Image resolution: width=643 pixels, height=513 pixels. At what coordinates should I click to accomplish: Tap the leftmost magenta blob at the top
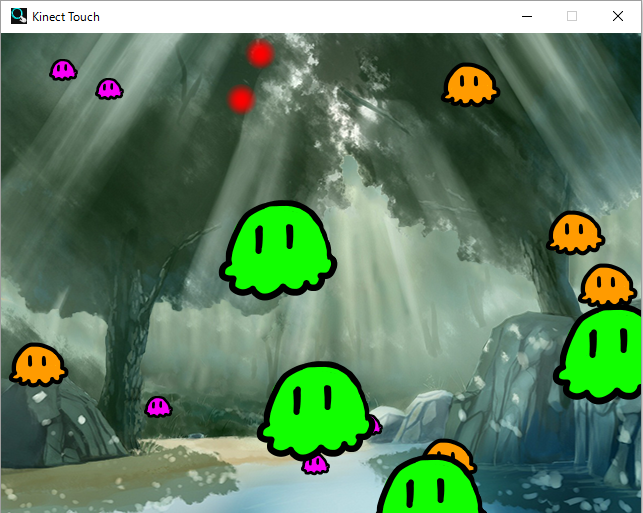(63, 70)
